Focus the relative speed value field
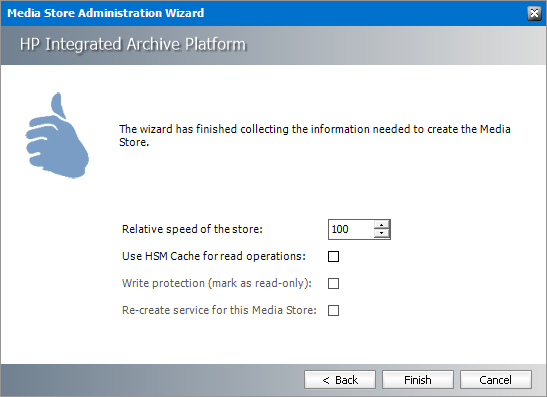The image size is (547, 397). (x=351, y=229)
